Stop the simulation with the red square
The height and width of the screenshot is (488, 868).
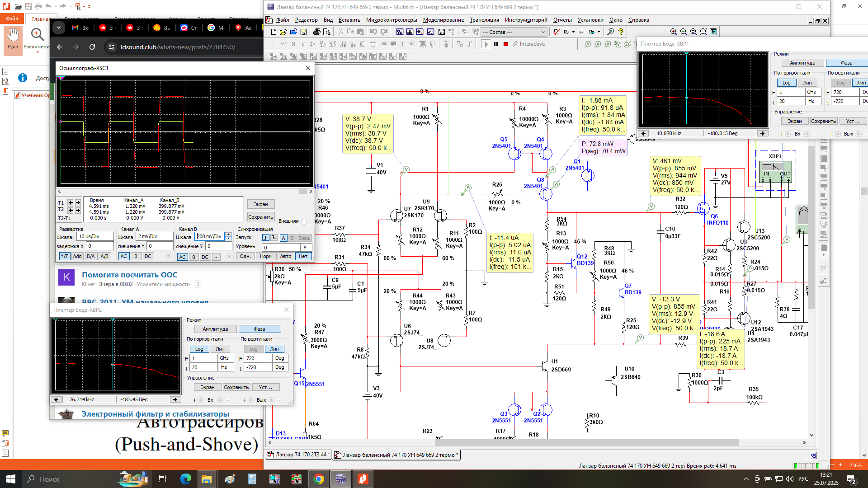click(x=506, y=44)
